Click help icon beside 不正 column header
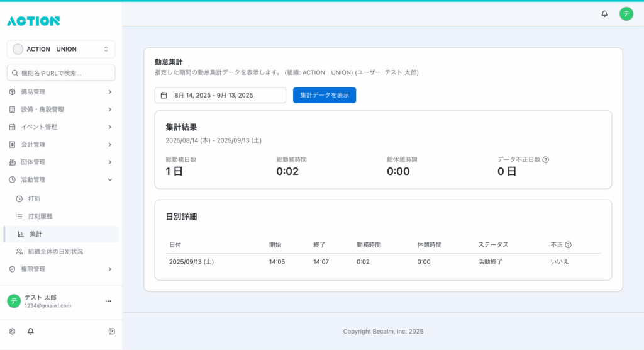The width and height of the screenshot is (644, 350). tap(568, 245)
